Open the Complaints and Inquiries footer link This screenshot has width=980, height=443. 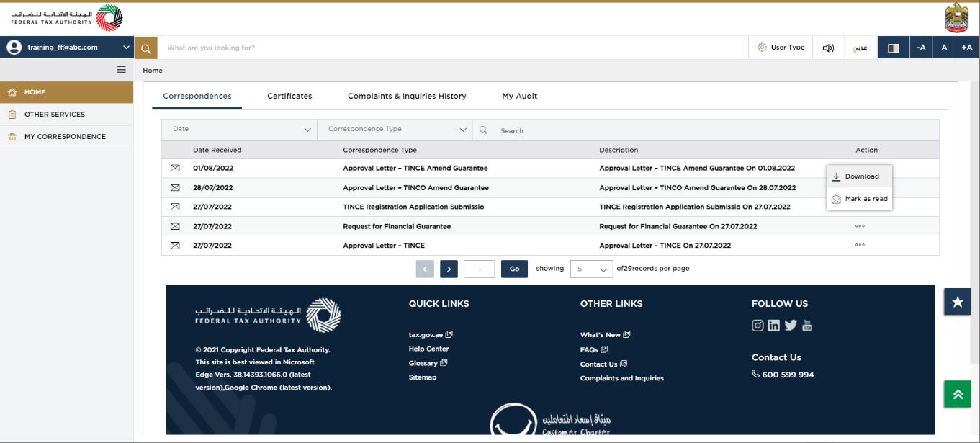(622, 378)
